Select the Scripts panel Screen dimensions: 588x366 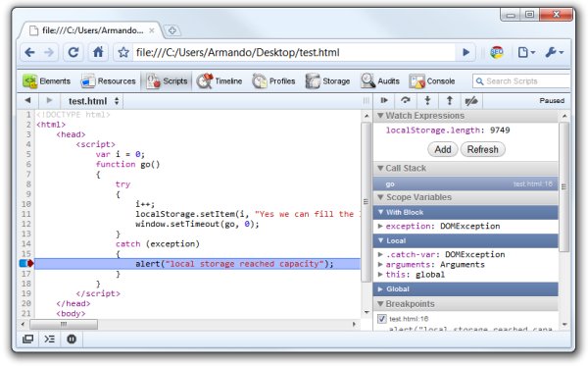coord(167,81)
